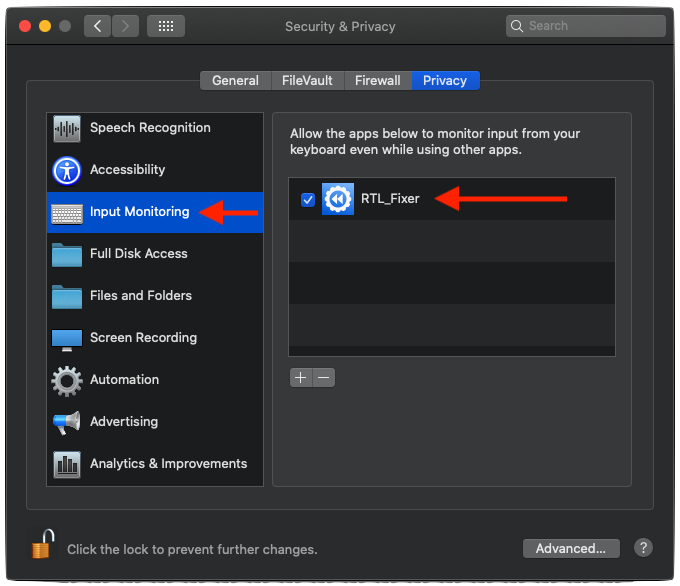Click the lock to prevent changes
The height and width of the screenshot is (586, 680).
(x=43, y=543)
